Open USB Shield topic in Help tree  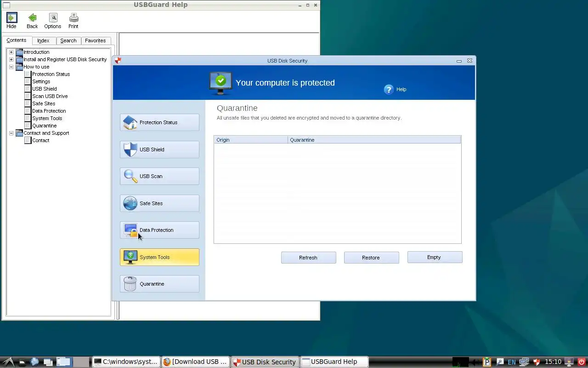coord(45,89)
